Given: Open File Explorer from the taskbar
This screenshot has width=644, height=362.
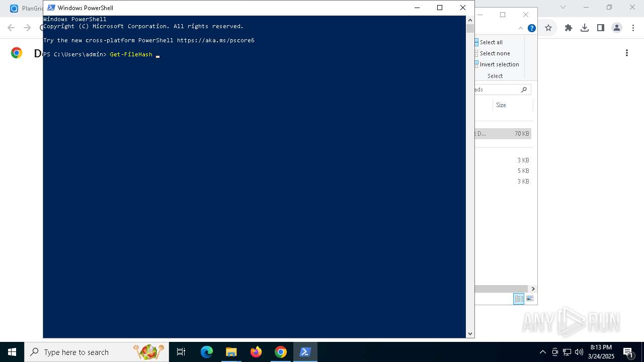Looking at the screenshot, I should [231, 352].
